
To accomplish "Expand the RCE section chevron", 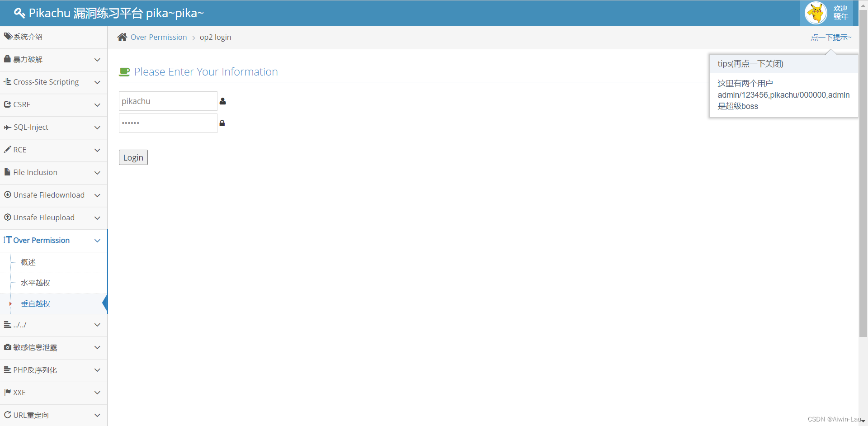I will [97, 150].
